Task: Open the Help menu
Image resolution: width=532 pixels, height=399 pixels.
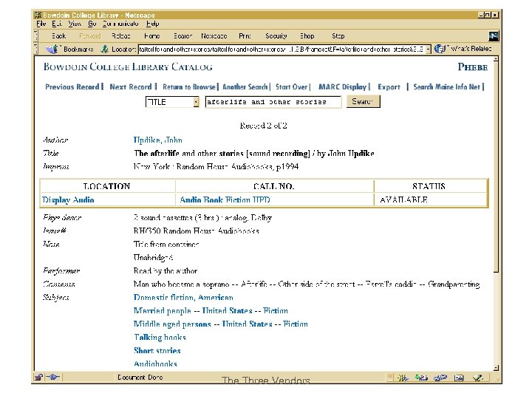Action: 152,24
